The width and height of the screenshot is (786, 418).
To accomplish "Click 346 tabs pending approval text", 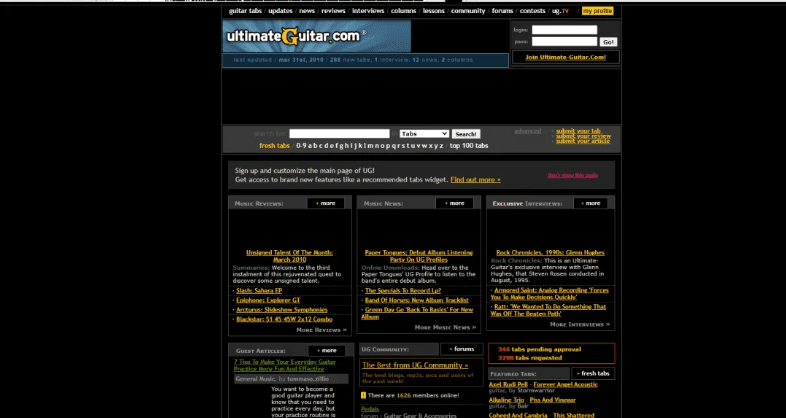I will tap(539, 349).
